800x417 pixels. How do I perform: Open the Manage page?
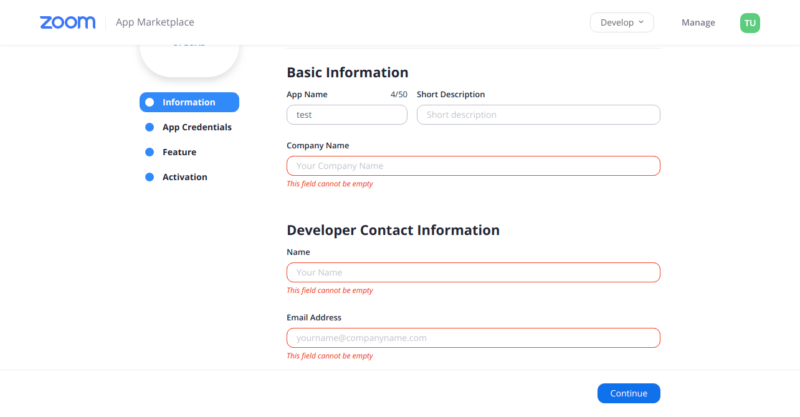[698, 22]
